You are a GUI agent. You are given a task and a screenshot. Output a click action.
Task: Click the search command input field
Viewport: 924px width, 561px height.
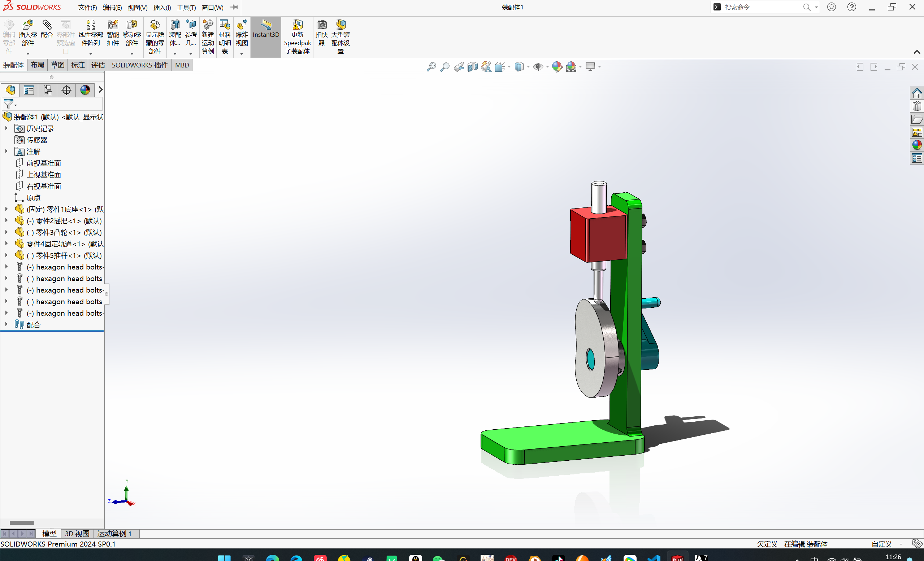[763, 7]
